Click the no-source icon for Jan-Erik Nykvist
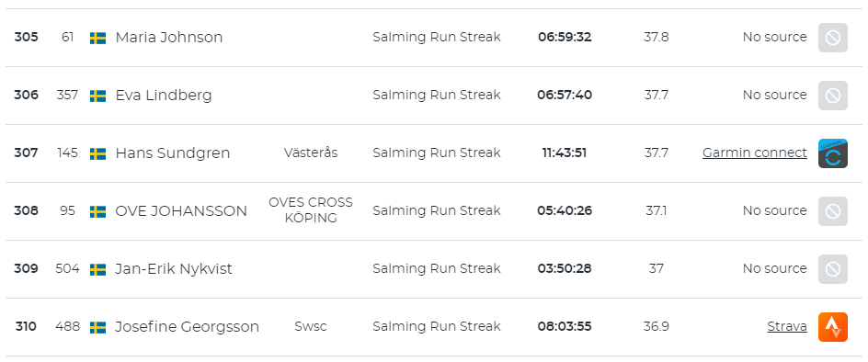868x362 pixels. (832, 269)
